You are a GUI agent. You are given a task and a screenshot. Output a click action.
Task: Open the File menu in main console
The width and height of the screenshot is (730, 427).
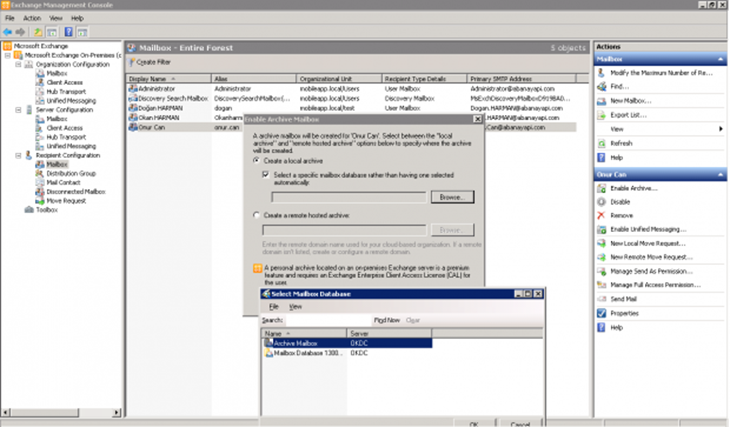(10, 18)
